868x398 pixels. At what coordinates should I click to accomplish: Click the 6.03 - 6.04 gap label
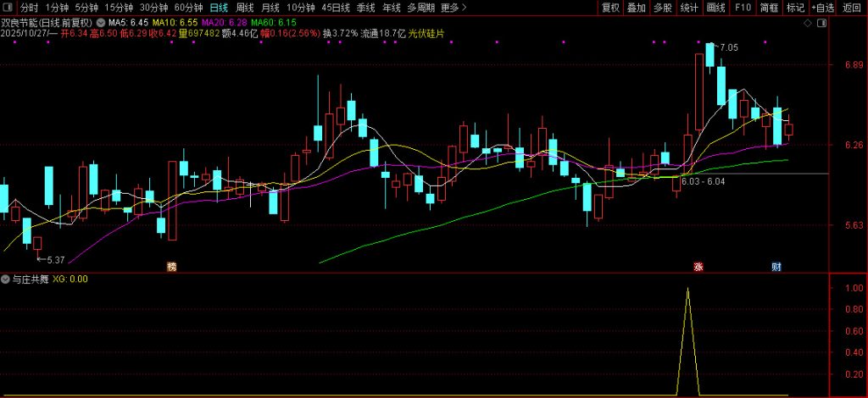pos(703,181)
